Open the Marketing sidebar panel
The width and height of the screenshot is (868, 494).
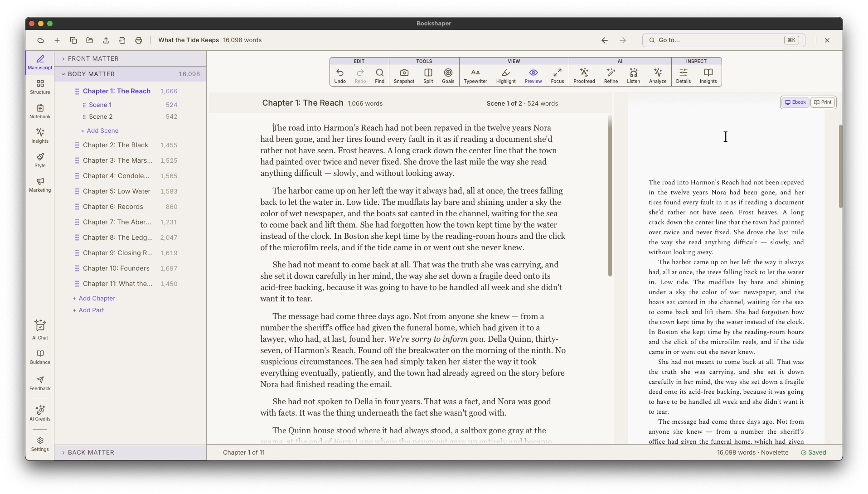pos(40,185)
